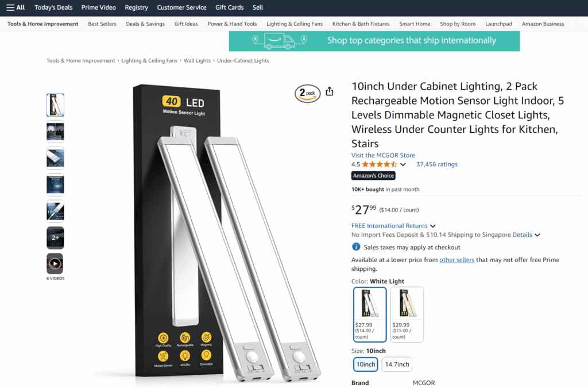
Task: Open the 2+ more images thumbnail
Action: click(55, 237)
